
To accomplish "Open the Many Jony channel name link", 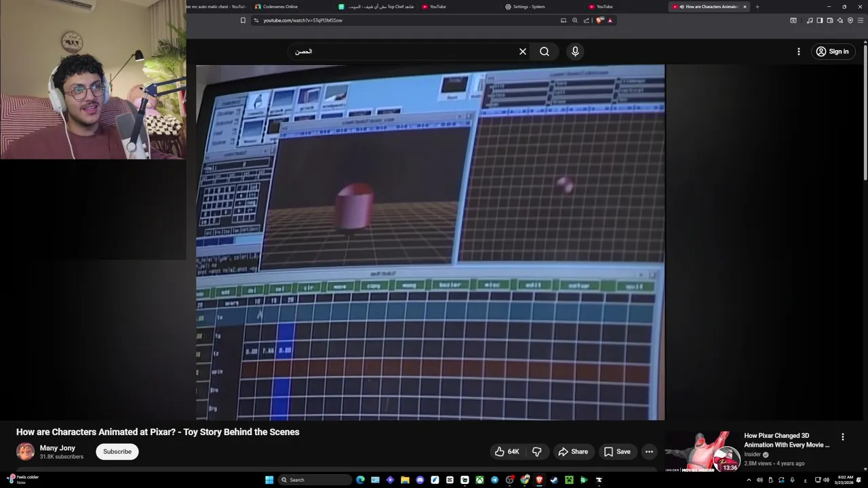I will tap(58, 448).
